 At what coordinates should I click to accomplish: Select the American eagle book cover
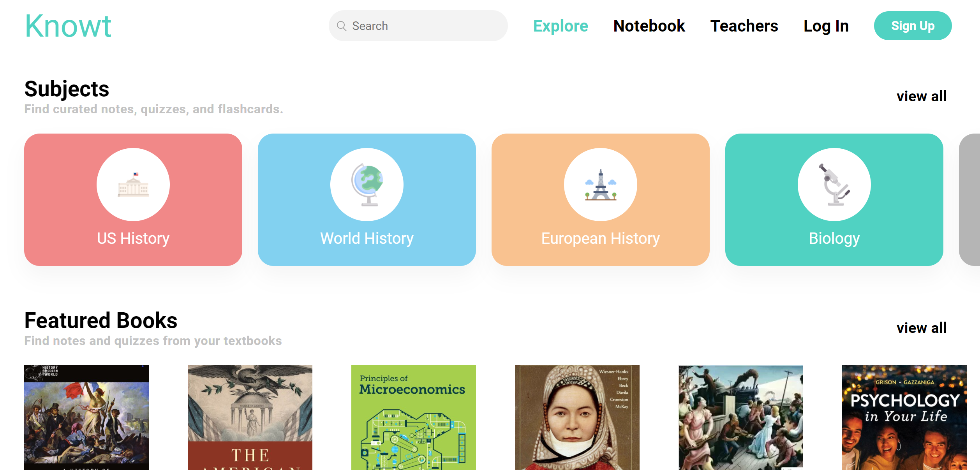pos(250,417)
